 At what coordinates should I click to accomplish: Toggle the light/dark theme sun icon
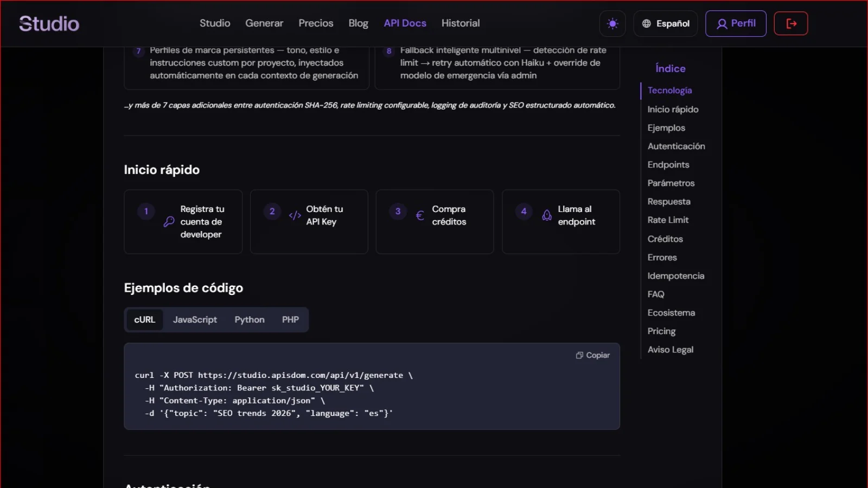pos(612,23)
